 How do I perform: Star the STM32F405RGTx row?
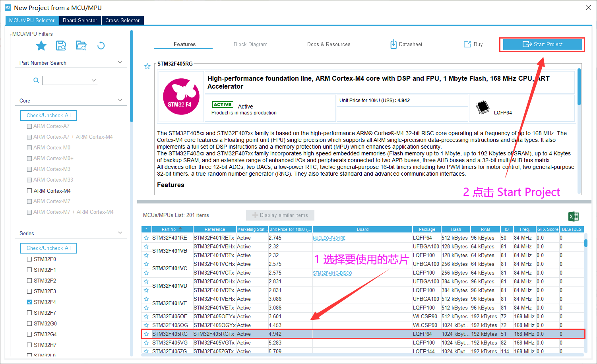point(146,334)
